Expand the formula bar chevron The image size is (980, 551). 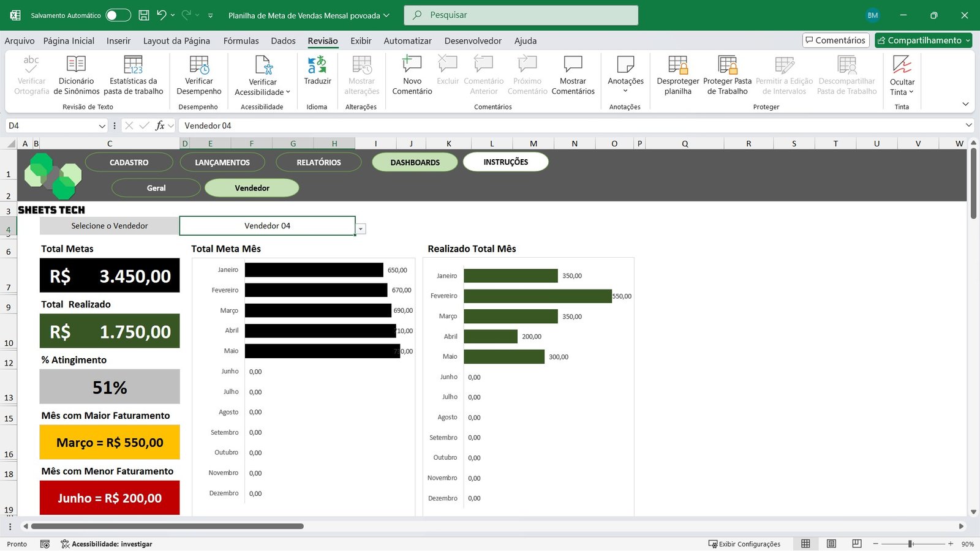point(968,125)
